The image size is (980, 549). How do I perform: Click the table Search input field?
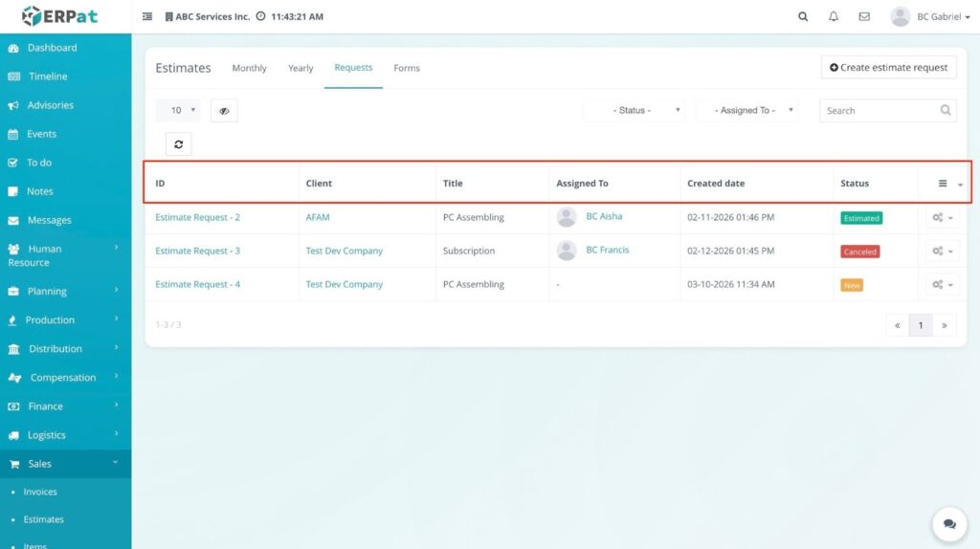coord(879,111)
